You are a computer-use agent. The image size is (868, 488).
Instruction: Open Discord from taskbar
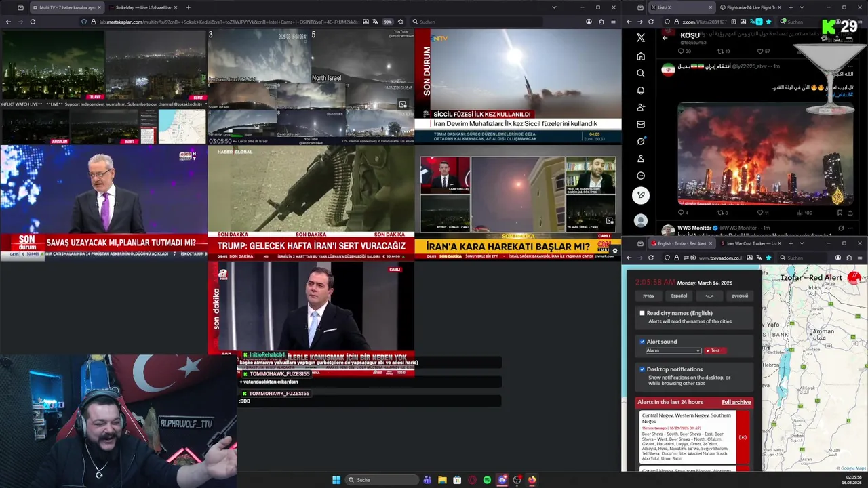coord(502,480)
